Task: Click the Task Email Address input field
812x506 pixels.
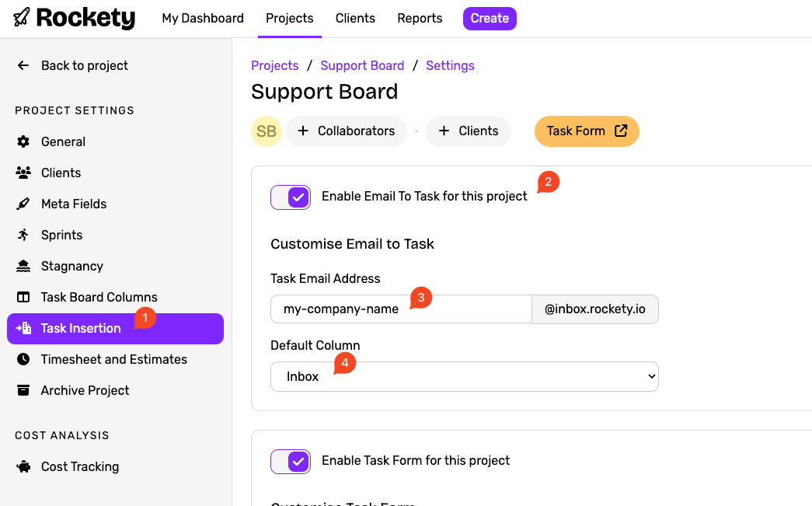Action: pyautogui.click(x=401, y=309)
